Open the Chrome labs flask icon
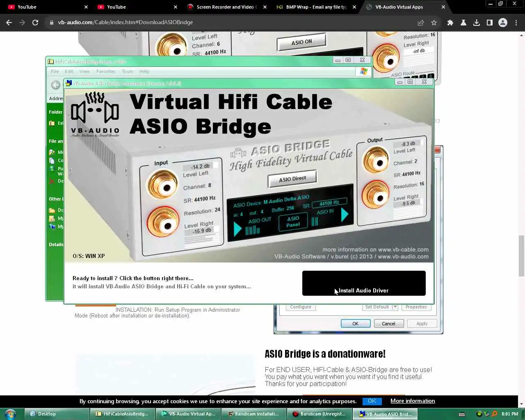Image resolution: width=525 pixels, height=420 pixels. [463, 23]
